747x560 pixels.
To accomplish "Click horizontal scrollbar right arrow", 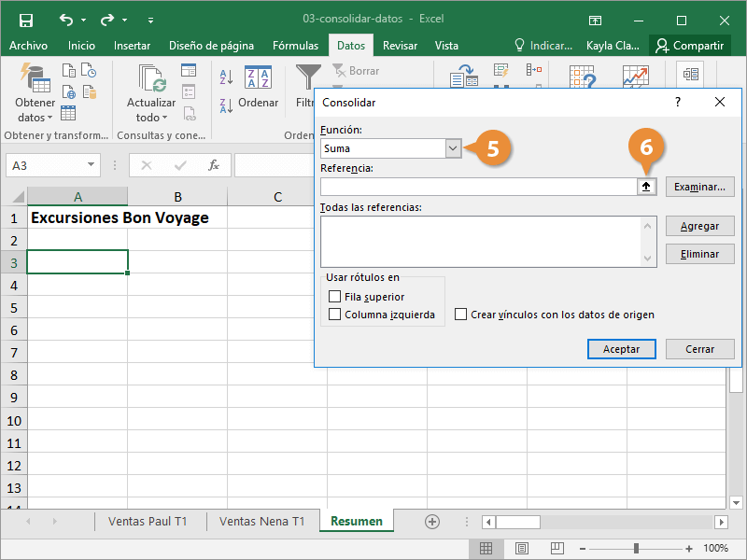I will pos(721,522).
